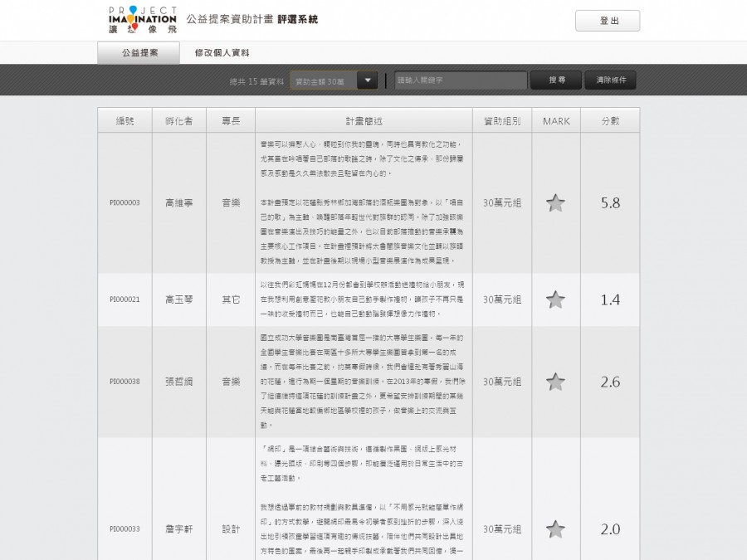Click the dropdown arrow beside the funding filter

coord(366,80)
